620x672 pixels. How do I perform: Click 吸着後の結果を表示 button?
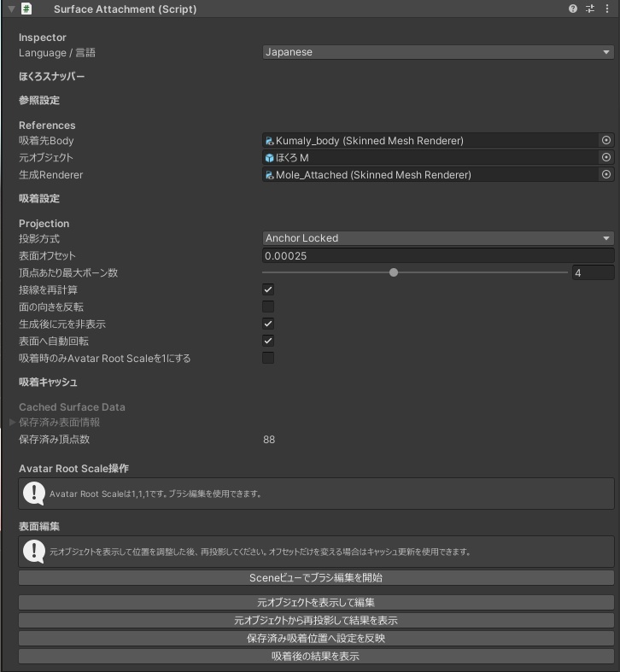pyautogui.click(x=316, y=657)
